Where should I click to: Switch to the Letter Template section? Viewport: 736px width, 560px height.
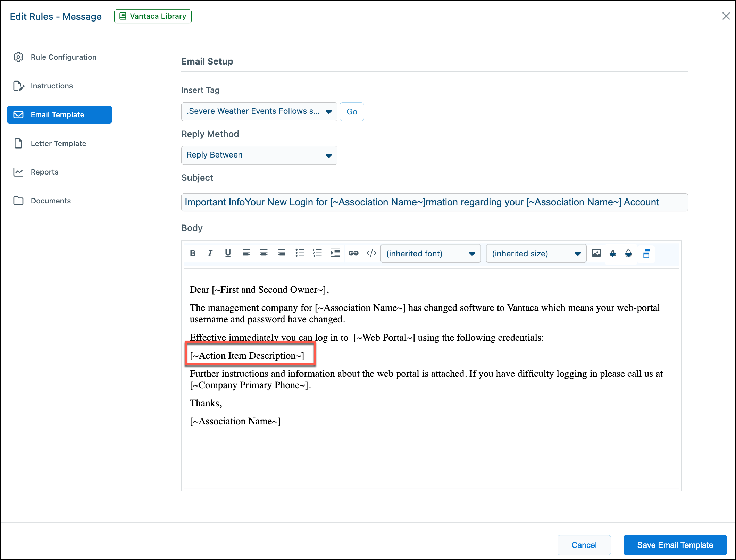pos(59,144)
